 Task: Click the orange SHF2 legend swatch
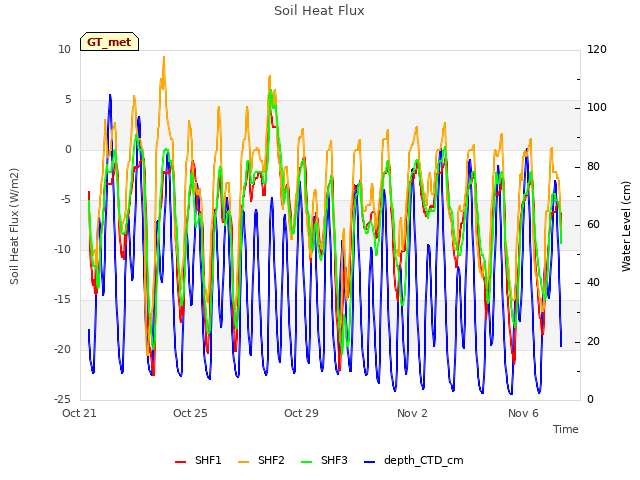[243, 462]
